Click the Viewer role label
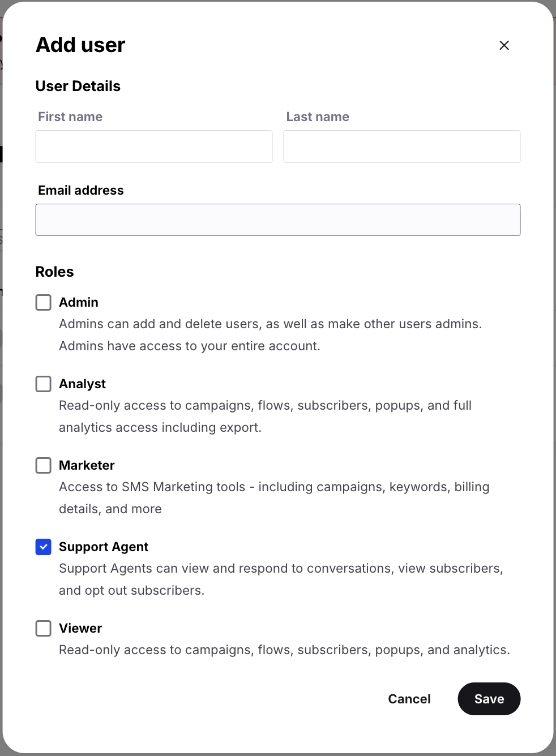 [x=80, y=628]
